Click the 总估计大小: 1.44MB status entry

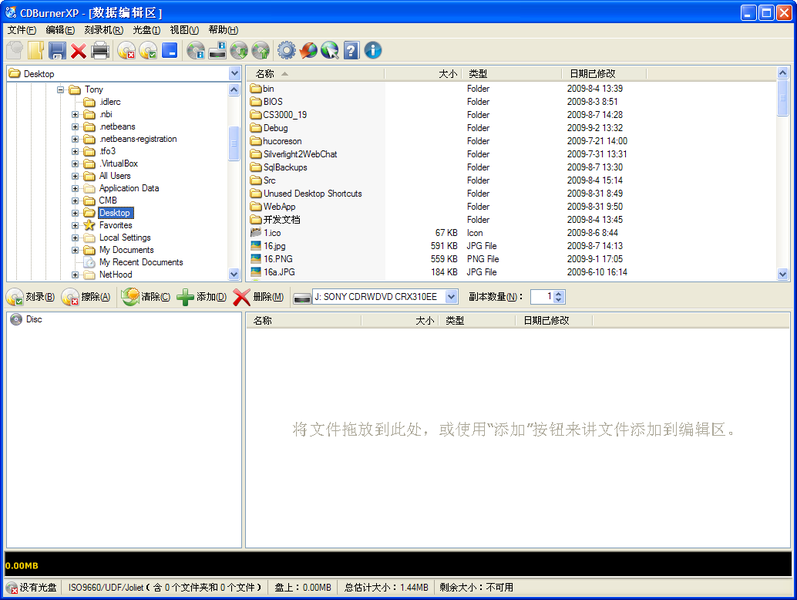click(x=386, y=588)
